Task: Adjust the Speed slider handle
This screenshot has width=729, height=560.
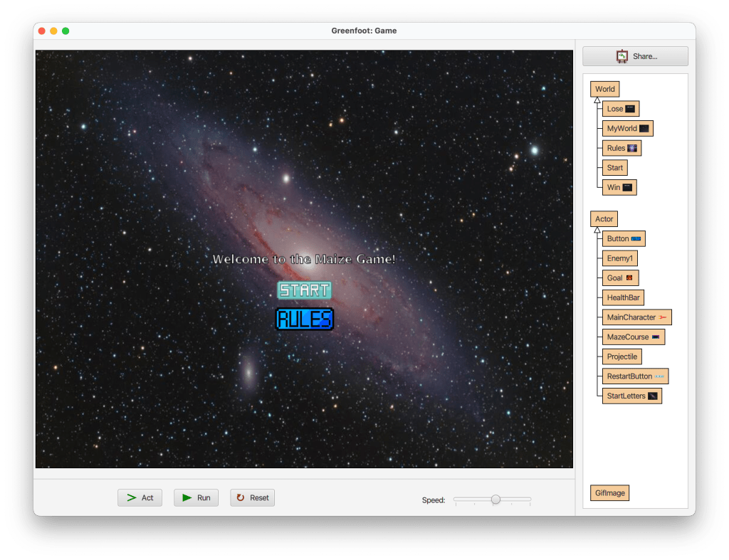Action: point(495,500)
